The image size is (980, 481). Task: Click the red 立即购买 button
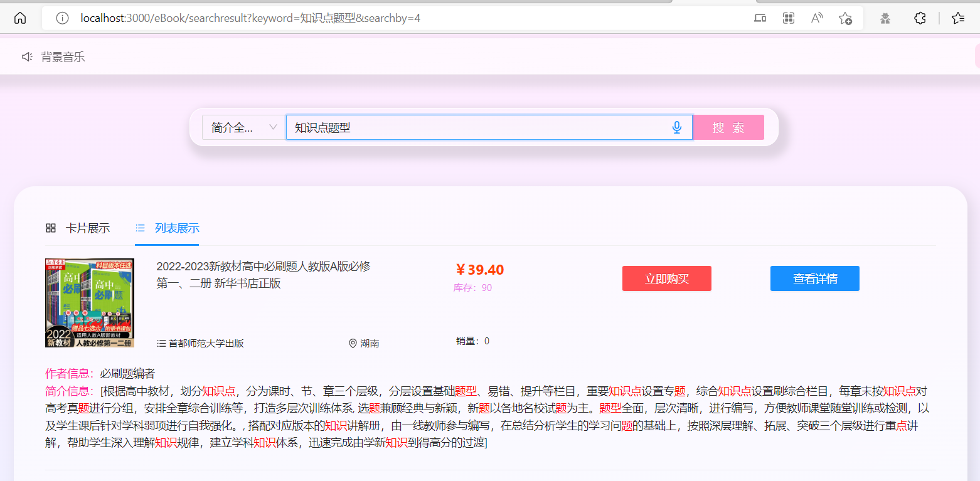pos(666,278)
